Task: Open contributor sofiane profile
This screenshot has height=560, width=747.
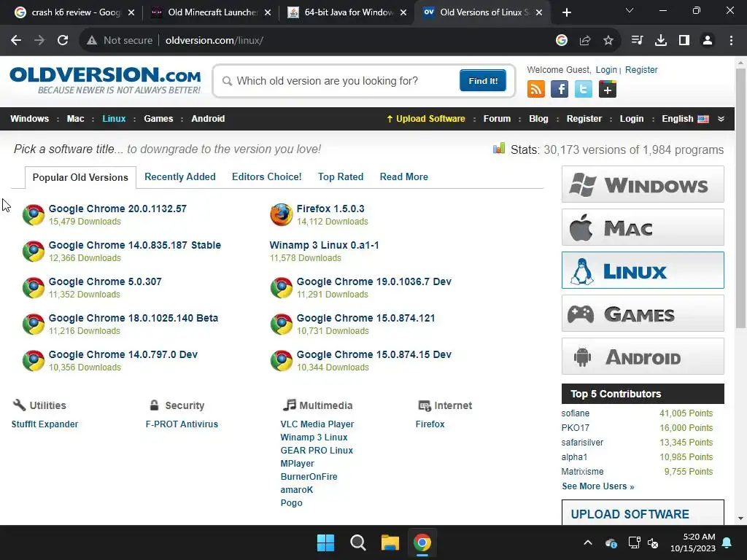Action: [575, 413]
